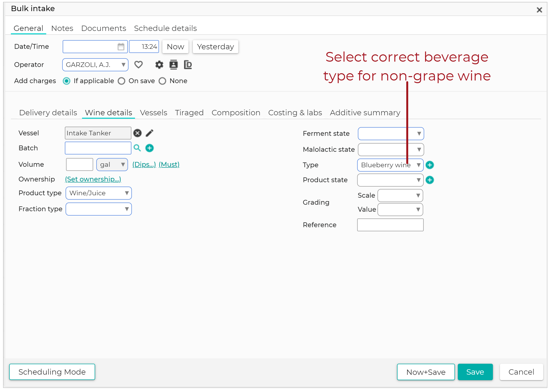Click the Set ownership link
This screenshot has height=392, width=550.
93,179
